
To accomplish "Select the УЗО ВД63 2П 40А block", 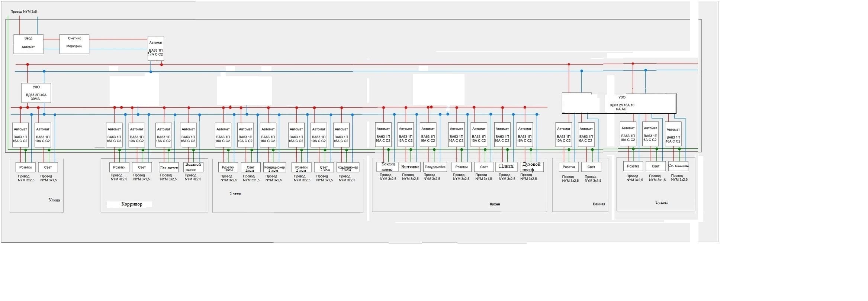I will pyautogui.click(x=36, y=93).
